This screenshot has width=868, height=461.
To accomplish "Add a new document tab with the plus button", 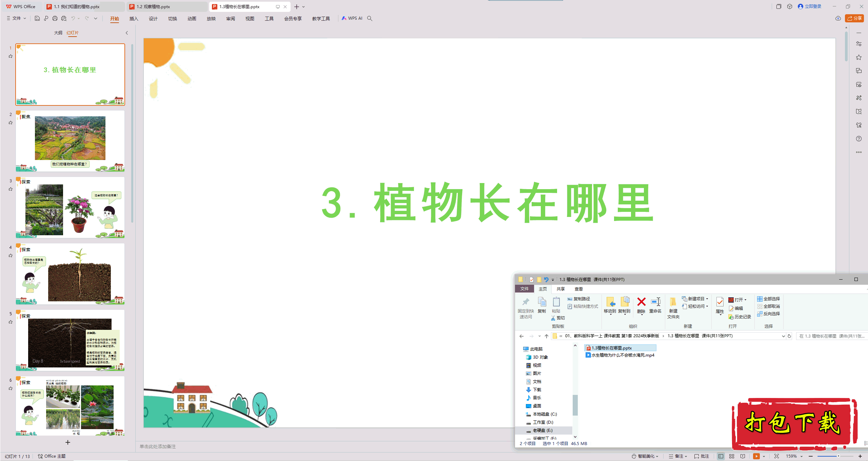I will (x=297, y=6).
